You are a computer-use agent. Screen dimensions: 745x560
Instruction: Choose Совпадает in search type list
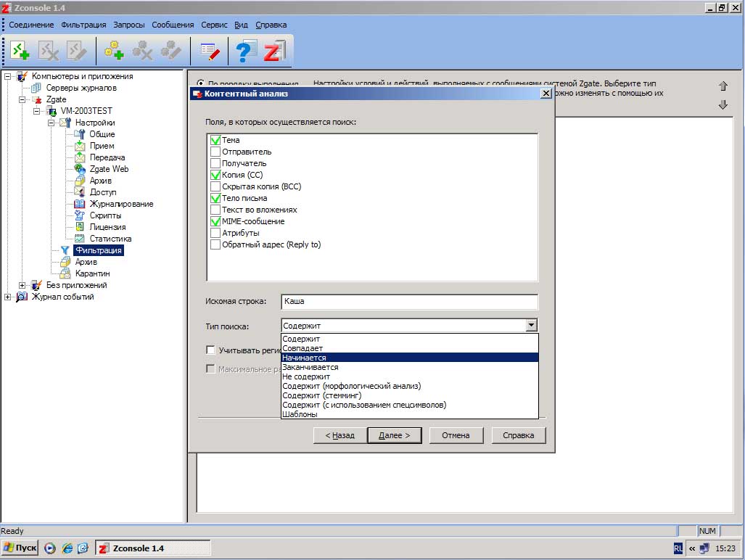[x=410, y=348]
